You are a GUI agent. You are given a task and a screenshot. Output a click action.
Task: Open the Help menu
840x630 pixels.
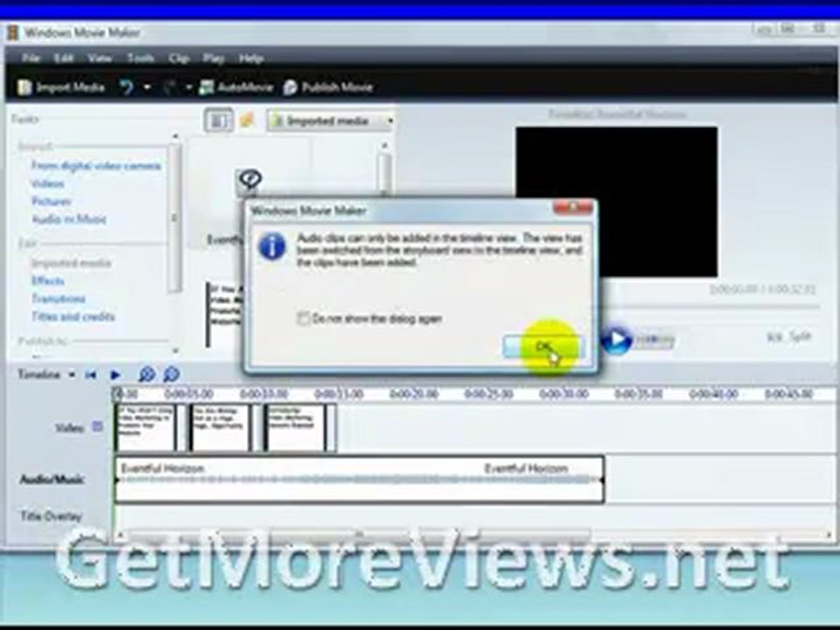point(251,58)
